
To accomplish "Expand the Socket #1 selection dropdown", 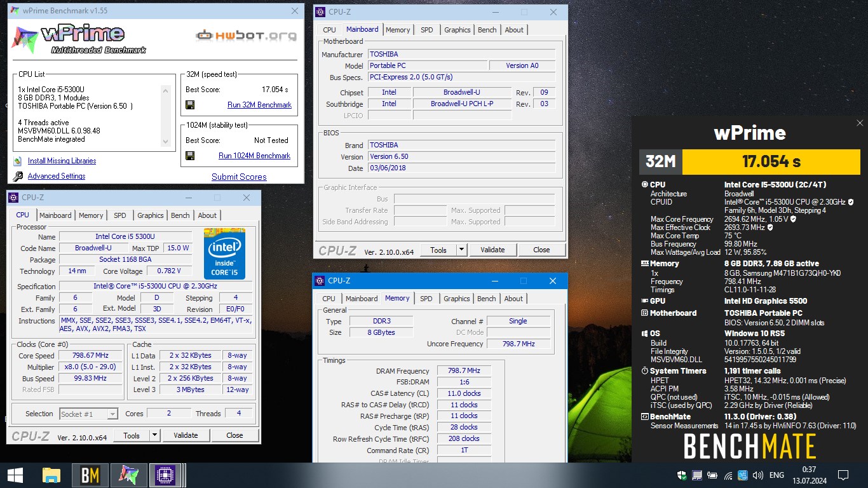I will (x=112, y=414).
